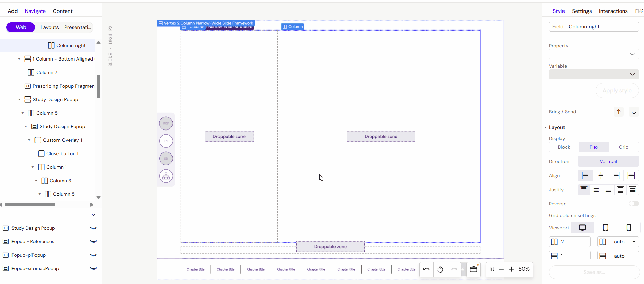Toggle visibility of Study Design Popup
Viewport: 644px width, 284px height.
[x=93, y=228]
